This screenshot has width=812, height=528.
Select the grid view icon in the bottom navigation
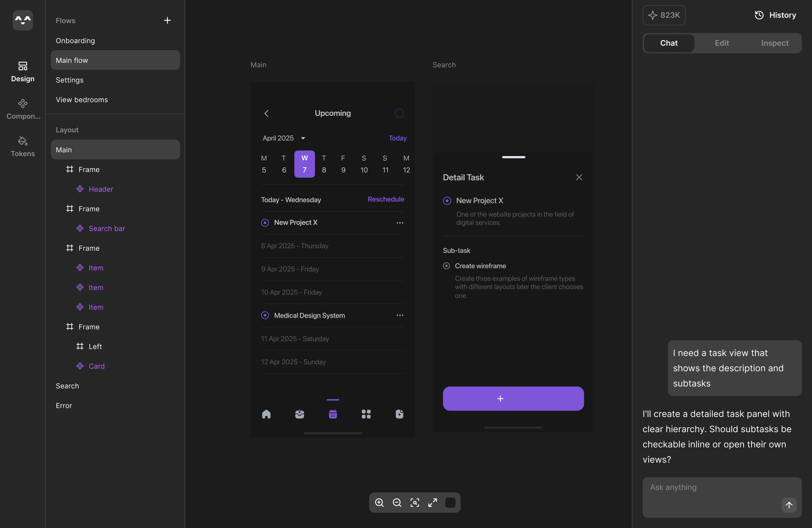[366, 414]
